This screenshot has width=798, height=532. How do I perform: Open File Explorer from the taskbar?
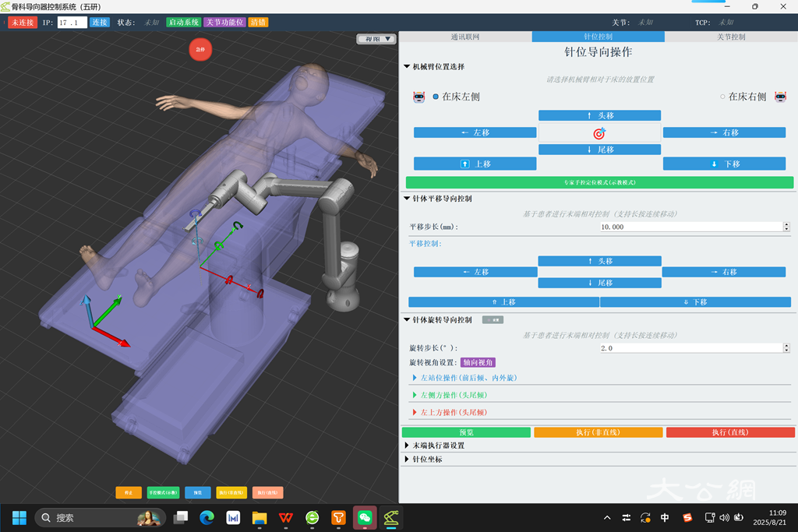(260, 517)
